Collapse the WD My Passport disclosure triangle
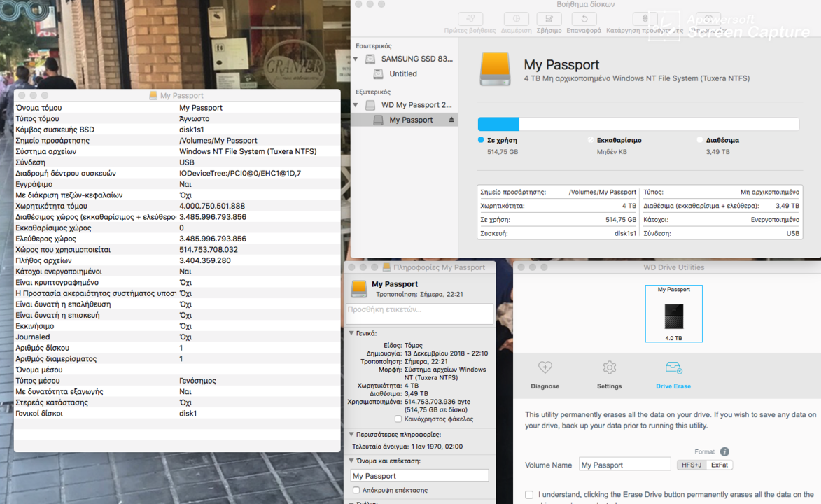The height and width of the screenshot is (504, 821). pyautogui.click(x=356, y=105)
